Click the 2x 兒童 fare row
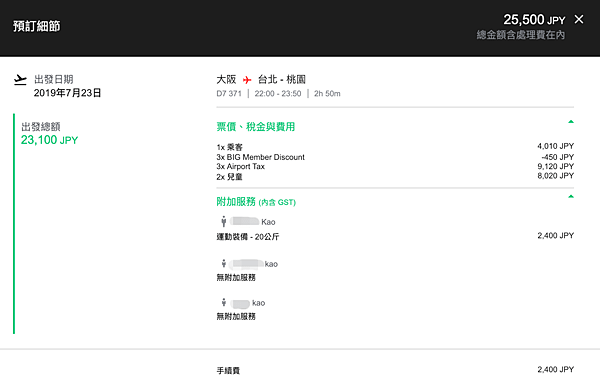 [230, 177]
